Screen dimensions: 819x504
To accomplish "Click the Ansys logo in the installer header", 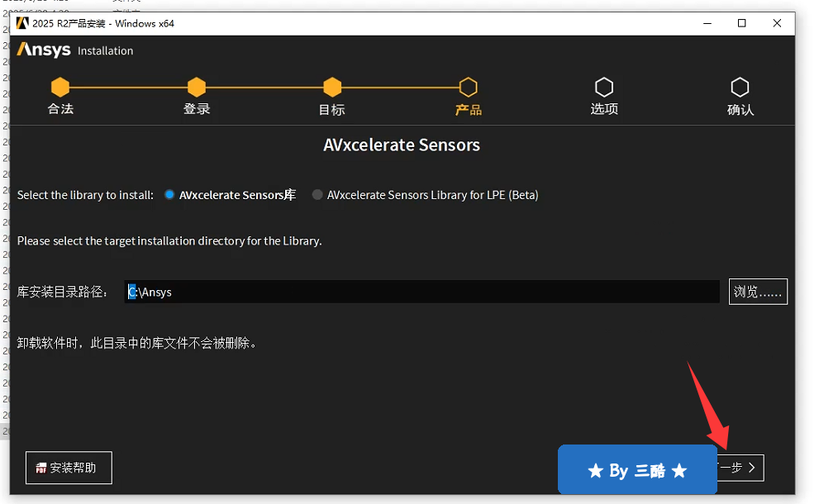I will pyautogui.click(x=44, y=50).
